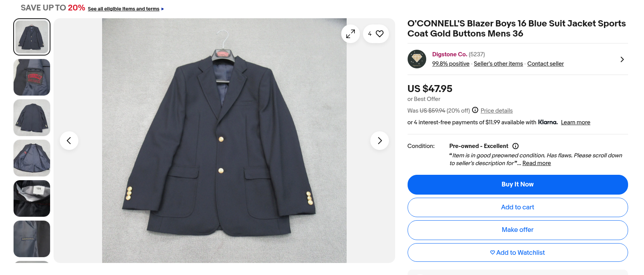
Task: View the red O'Connell's label thumbnail
Action: point(32,77)
